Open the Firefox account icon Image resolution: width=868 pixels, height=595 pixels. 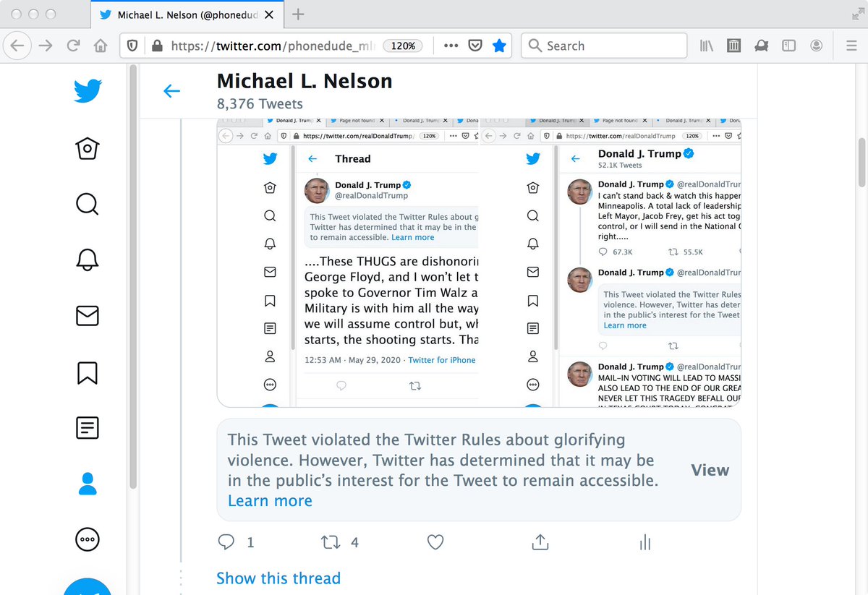point(817,46)
